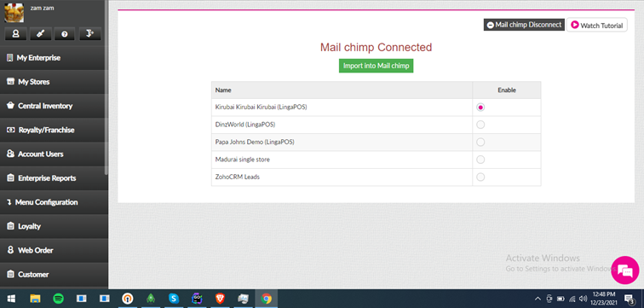Viewport: 644px width, 308px height.
Task: Click the taskbar clock showing 12:48 PM
Action: pos(603,298)
